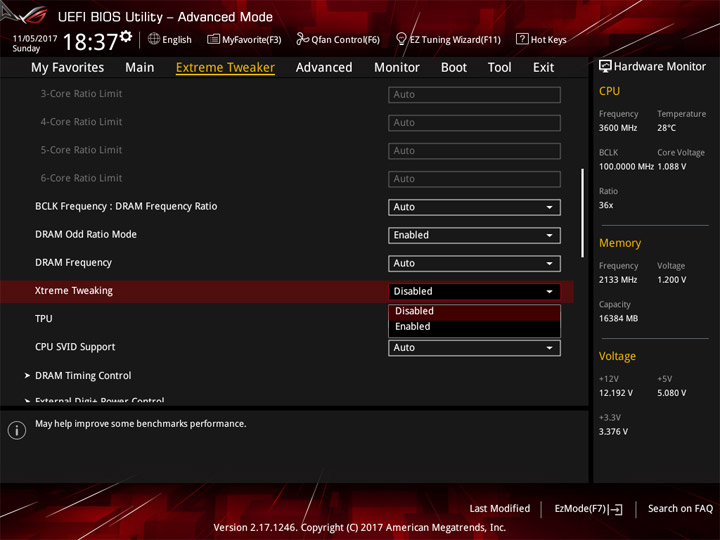The height and width of the screenshot is (540, 720).
Task: Choose Disabled in the Xtreme Tweaking list
Action: (x=474, y=311)
